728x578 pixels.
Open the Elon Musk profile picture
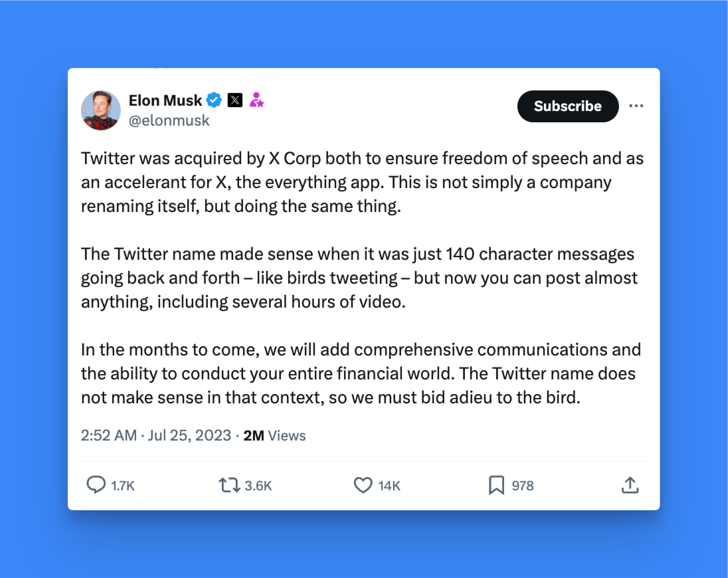coord(101,110)
